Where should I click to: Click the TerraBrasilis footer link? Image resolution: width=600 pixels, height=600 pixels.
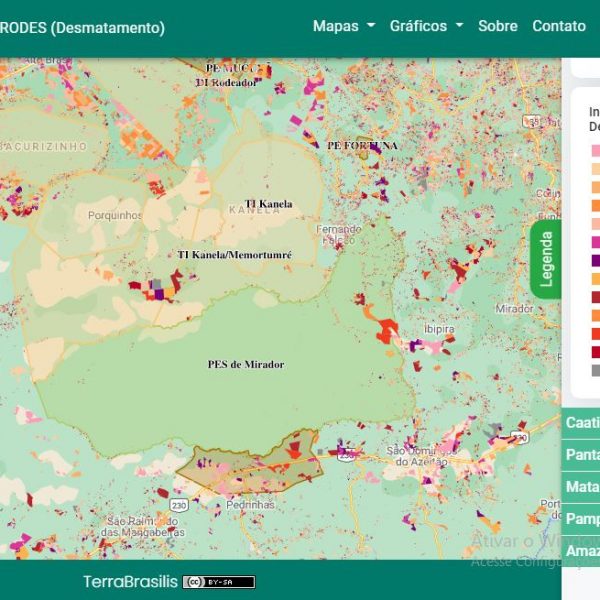pos(130,582)
